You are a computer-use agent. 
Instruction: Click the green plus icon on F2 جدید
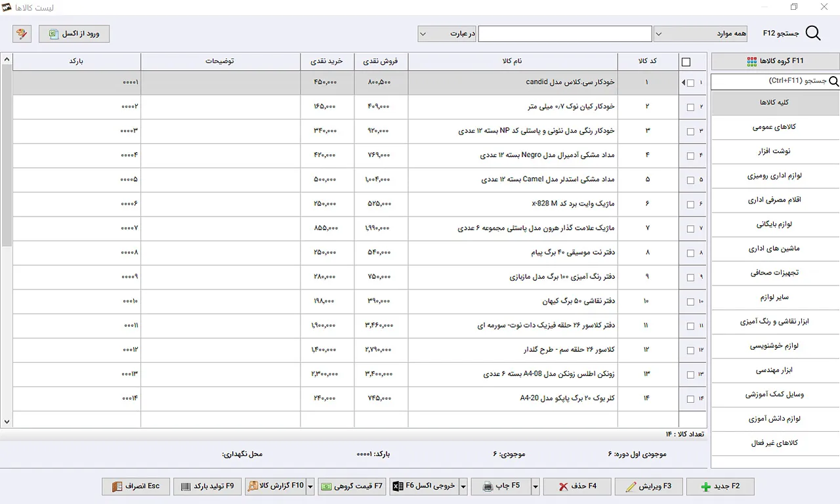point(705,487)
